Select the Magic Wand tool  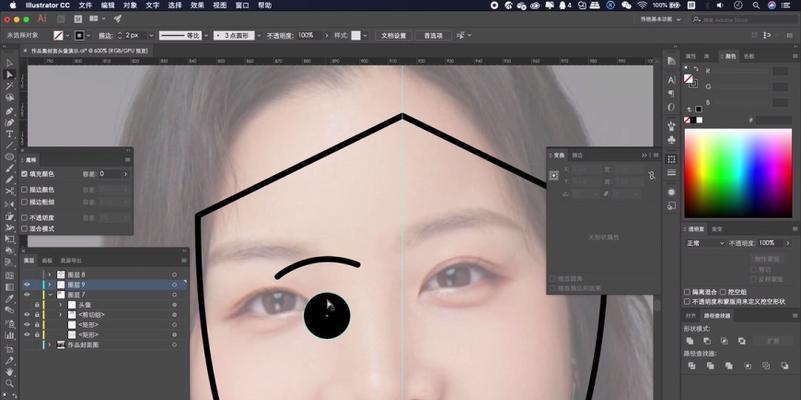(x=10, y=86)
